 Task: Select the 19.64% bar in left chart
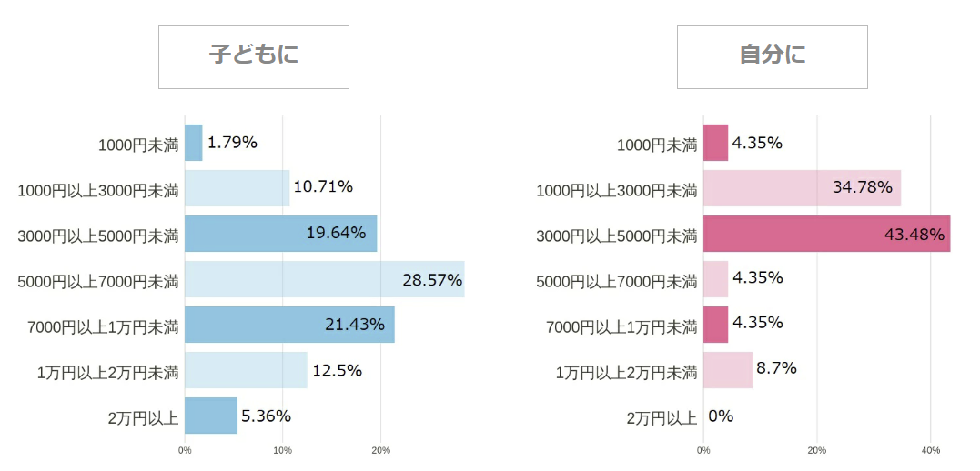[280, 234]
